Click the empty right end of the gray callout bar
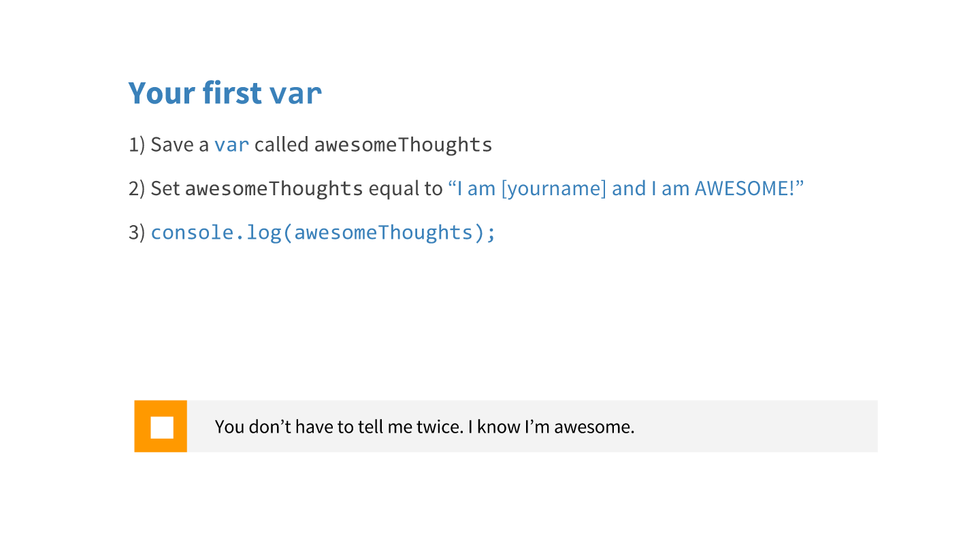The width and height of the screenshot is (980, 551). point(803,427)
